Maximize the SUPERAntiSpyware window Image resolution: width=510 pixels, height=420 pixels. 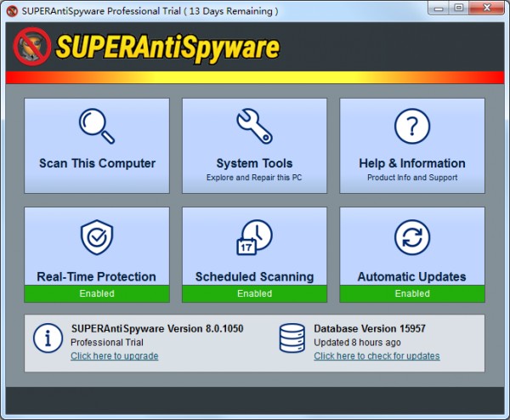(x=459, y=9)
